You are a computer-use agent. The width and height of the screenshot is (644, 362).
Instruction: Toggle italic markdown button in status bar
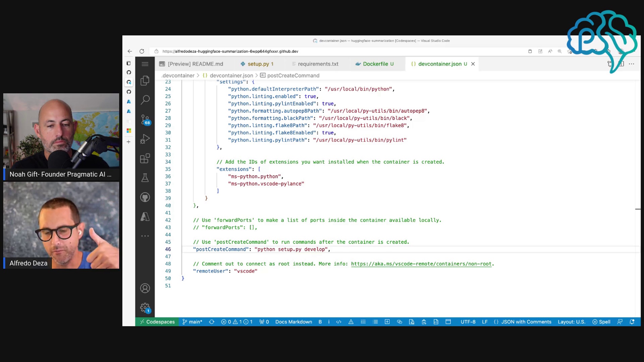coord(329,322)
